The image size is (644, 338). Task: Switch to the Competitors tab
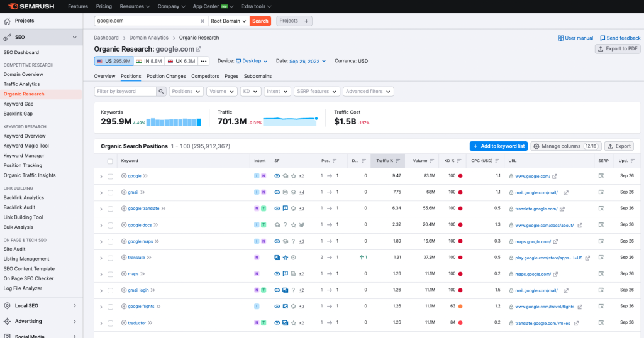[205, 76]
